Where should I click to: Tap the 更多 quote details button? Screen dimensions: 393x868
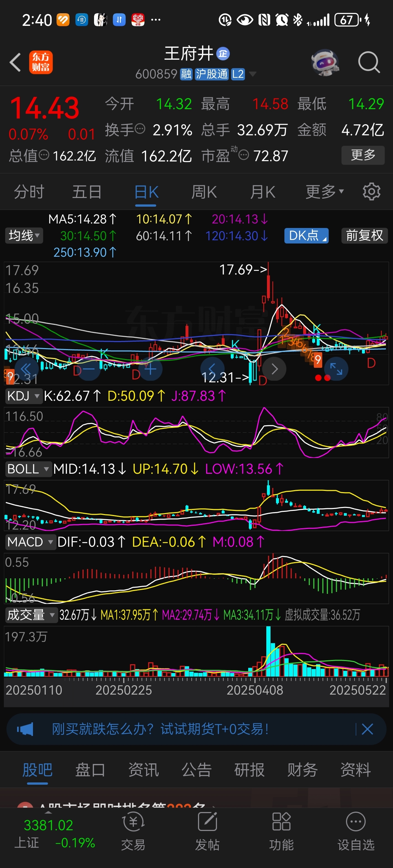pos(363,155)
